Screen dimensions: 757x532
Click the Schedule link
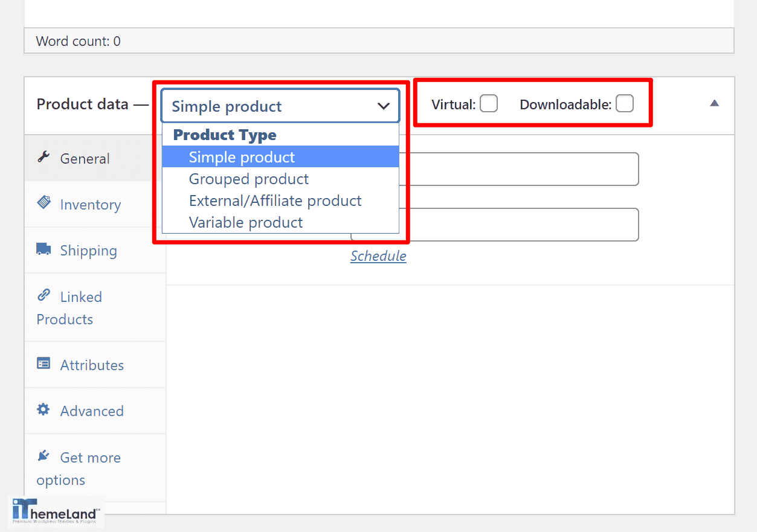378,256
